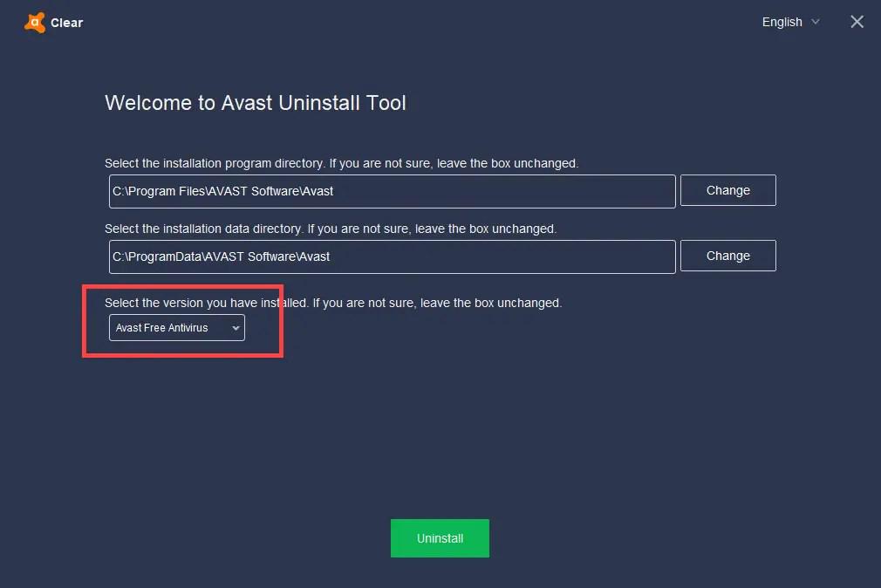Screen dimensions: 881x588
Task: Click the green Uninstall button
Action: tap(440, 538)
